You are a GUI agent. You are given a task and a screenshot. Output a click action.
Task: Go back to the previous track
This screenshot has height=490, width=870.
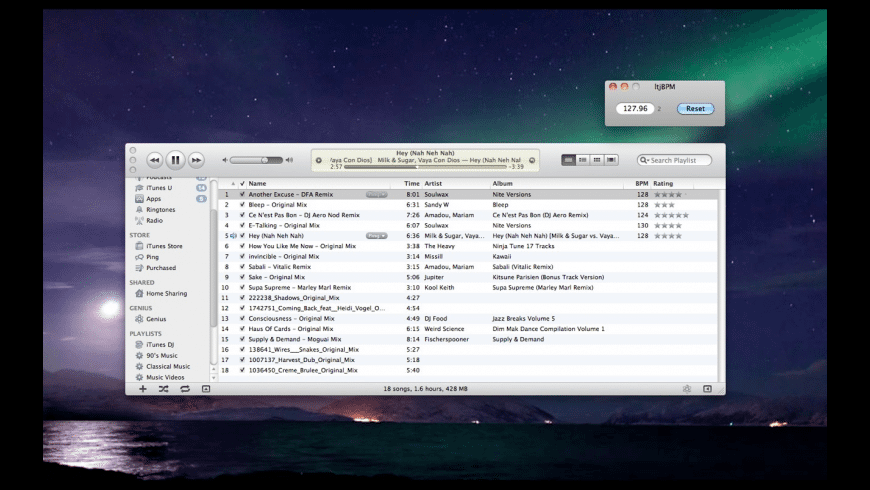click(154, 159)
